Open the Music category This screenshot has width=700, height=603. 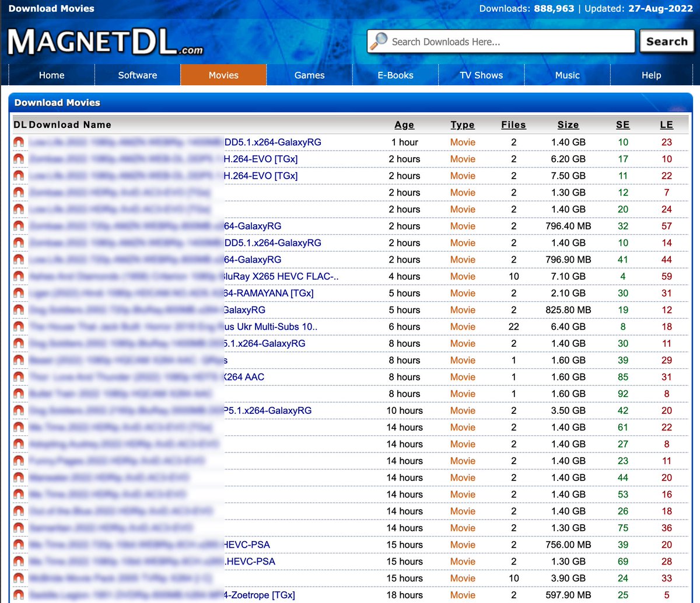pos(568,75)
